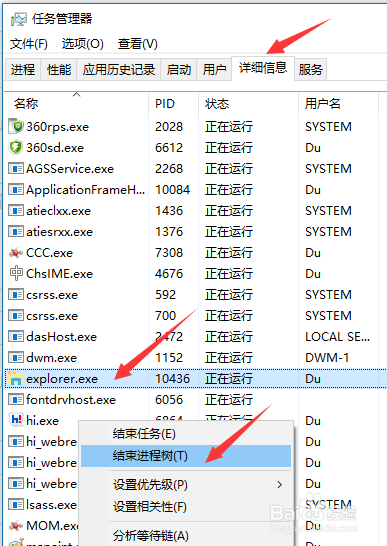Click the atieclxx.exe process icon
This screenshot has width=387, height=546.
[x=16, y=211]
